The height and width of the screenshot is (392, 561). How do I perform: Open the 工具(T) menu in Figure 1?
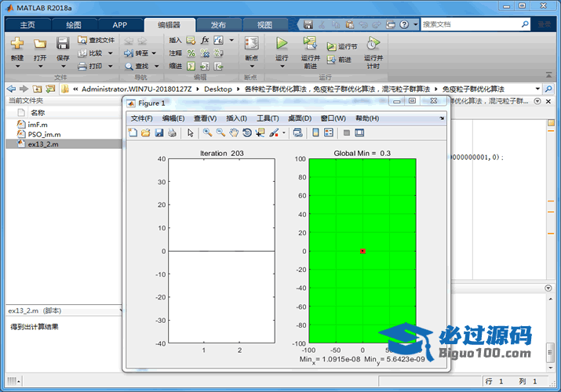pos(268,118)
